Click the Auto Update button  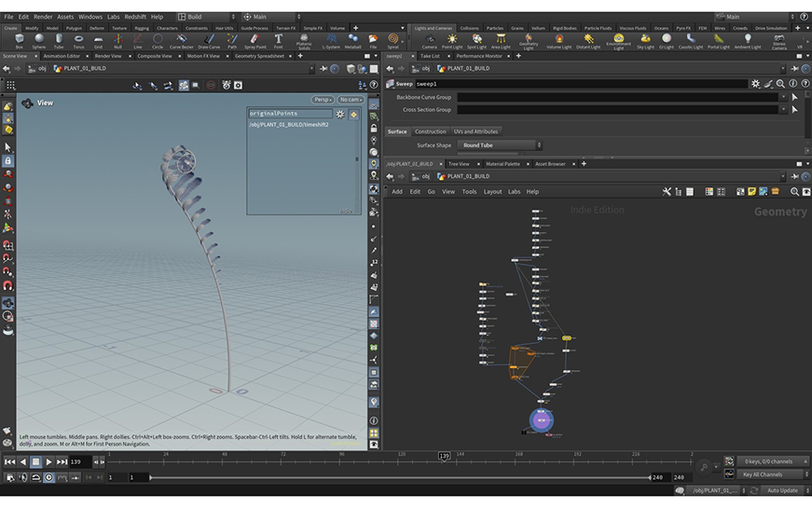click(781, 490)
